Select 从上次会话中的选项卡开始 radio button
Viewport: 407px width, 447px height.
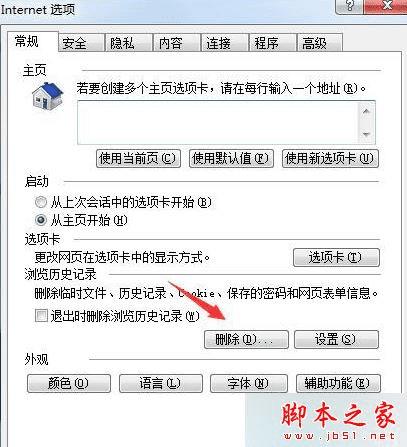click(41, 202)
